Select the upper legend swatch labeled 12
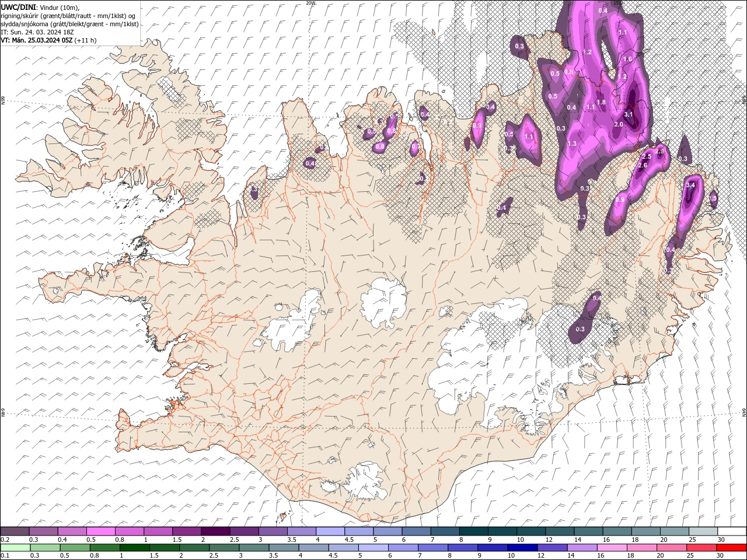The image size is (747, 560). (559, 531)
